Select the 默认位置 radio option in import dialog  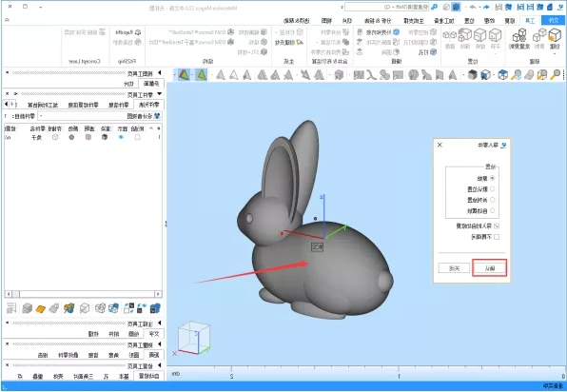[x=492, y=188]
